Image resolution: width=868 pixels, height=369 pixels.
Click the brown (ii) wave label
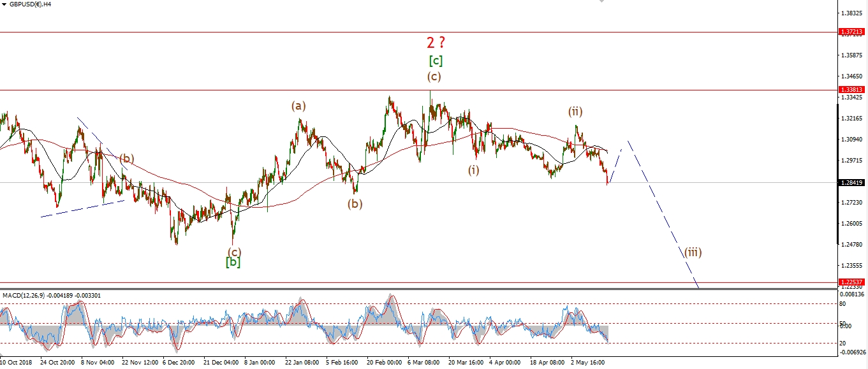(576, 112)
